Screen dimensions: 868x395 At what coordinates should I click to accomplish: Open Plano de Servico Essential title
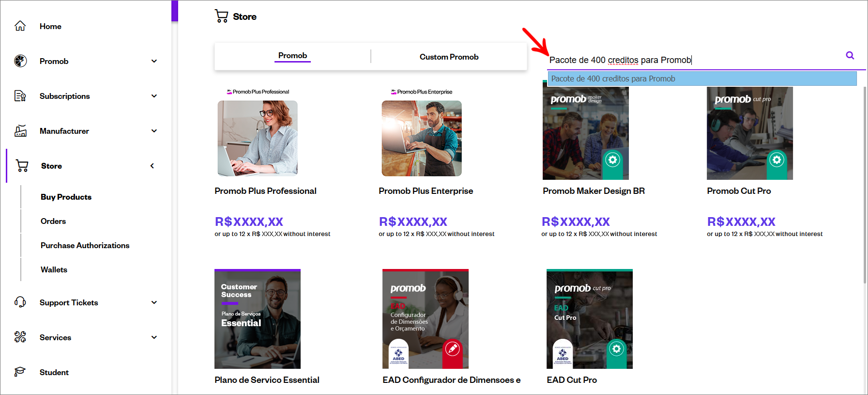pyautogui.click(x=267, y=380)
